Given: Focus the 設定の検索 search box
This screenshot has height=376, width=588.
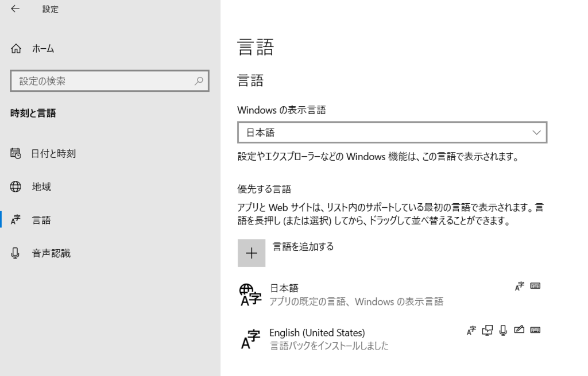Looking at the screenshot, I should click(110, 80).
